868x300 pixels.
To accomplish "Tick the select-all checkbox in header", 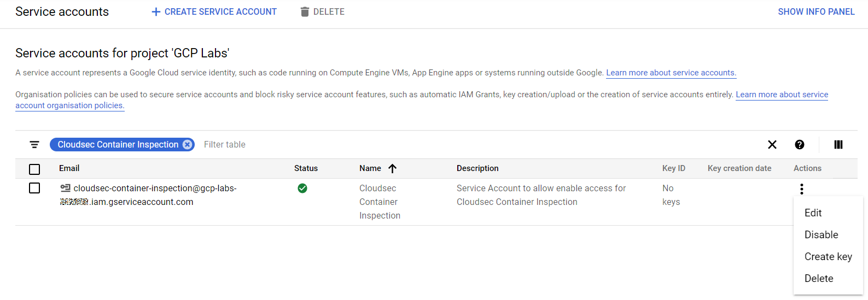I will pyautogui.click(x=34, y=169).
